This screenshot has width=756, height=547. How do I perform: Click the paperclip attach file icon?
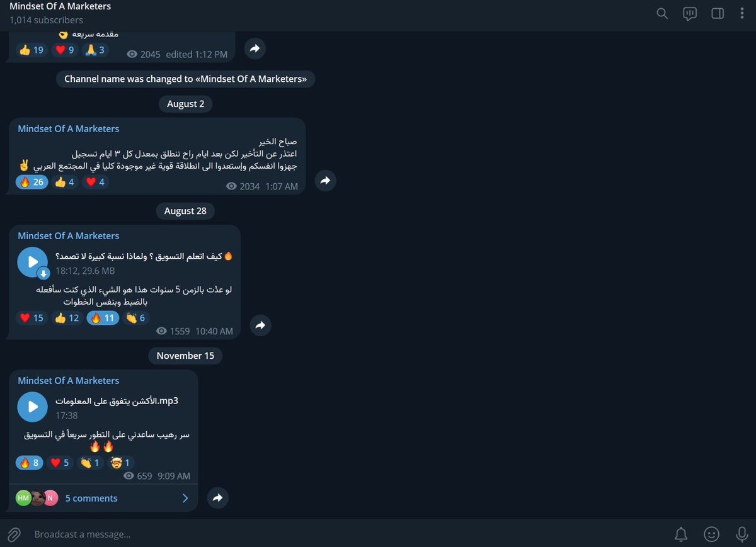point(14,534)
